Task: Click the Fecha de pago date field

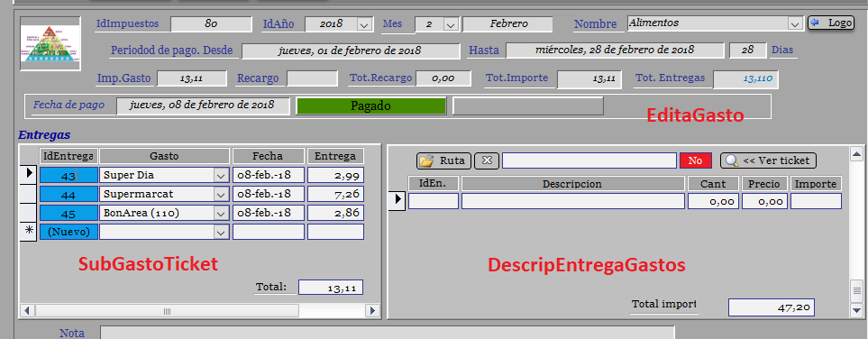Action: coord(203,105)
